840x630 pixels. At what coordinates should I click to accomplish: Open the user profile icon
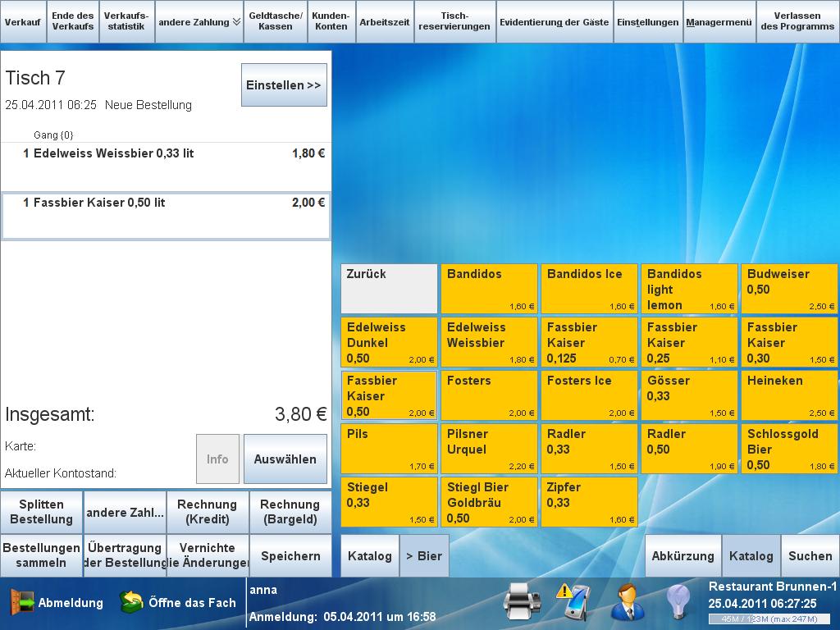[x=628, y=602]
